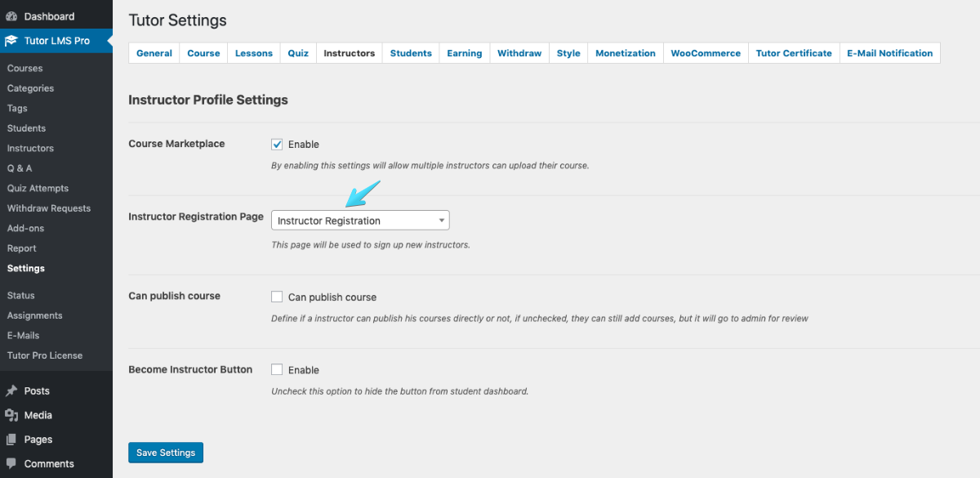Open Tutor Pro License in sidebar
The image size is (980, 478).
coord(45,355)
